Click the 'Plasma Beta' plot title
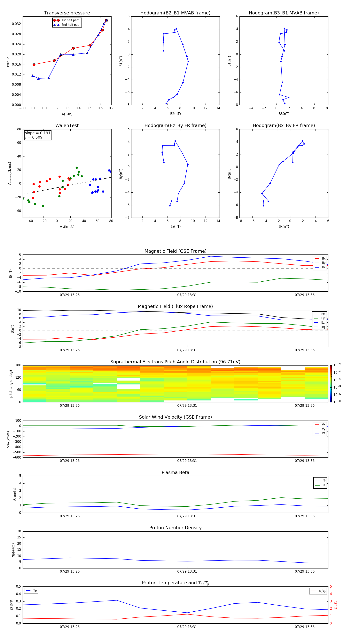 [x=175, y=472]
